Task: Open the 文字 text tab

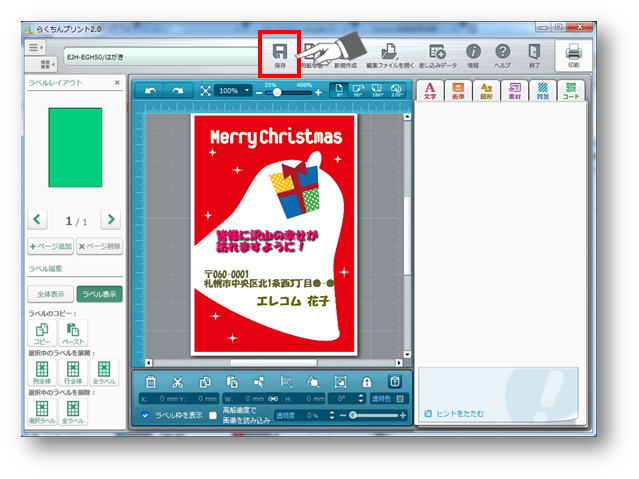Action: pos(430,91)
